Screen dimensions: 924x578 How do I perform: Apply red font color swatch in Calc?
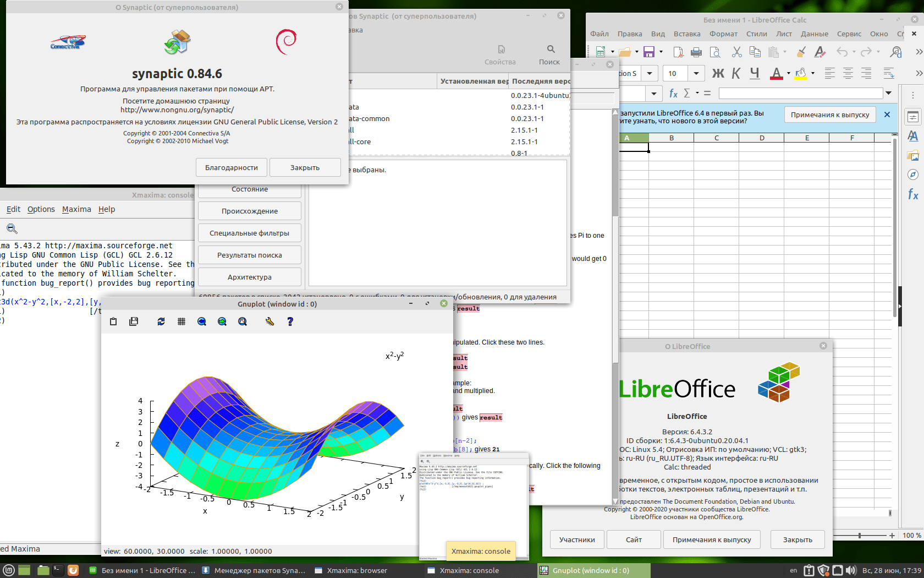coord(776,74)
